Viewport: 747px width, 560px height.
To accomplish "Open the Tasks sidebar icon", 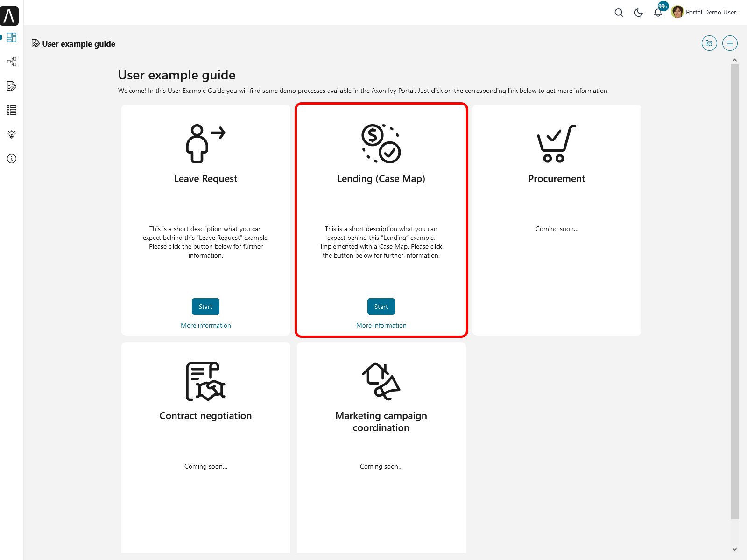I will [12, 86].
